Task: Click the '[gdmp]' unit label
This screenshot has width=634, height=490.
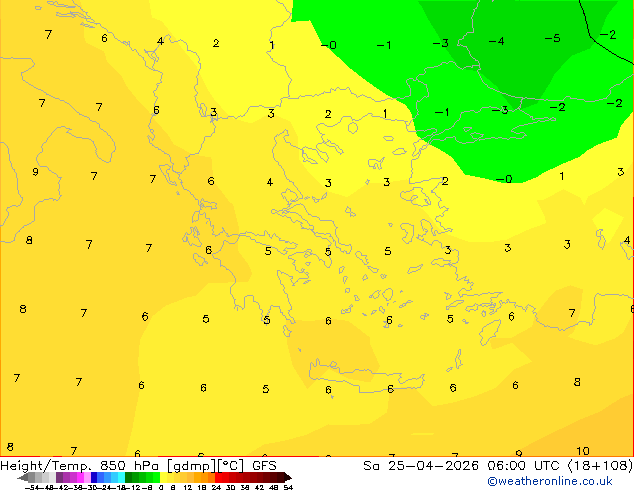Action: click(x=191, y=466)
